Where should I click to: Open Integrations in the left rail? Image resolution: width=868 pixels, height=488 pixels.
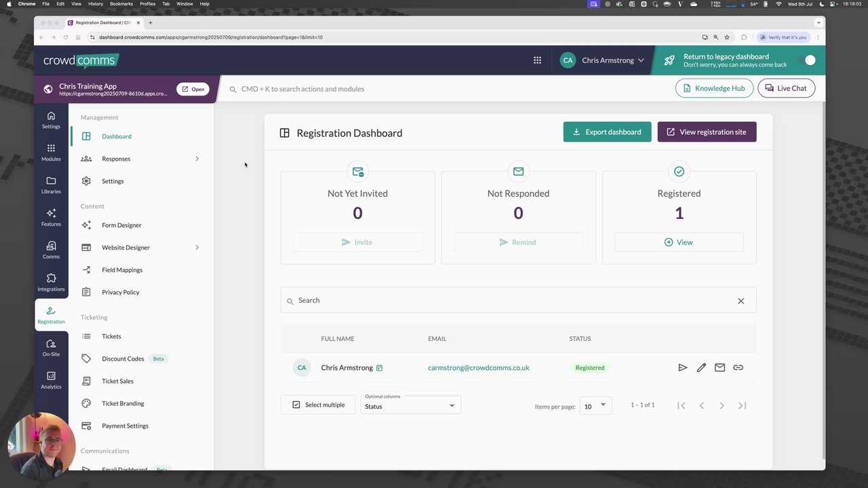[51, 283]
